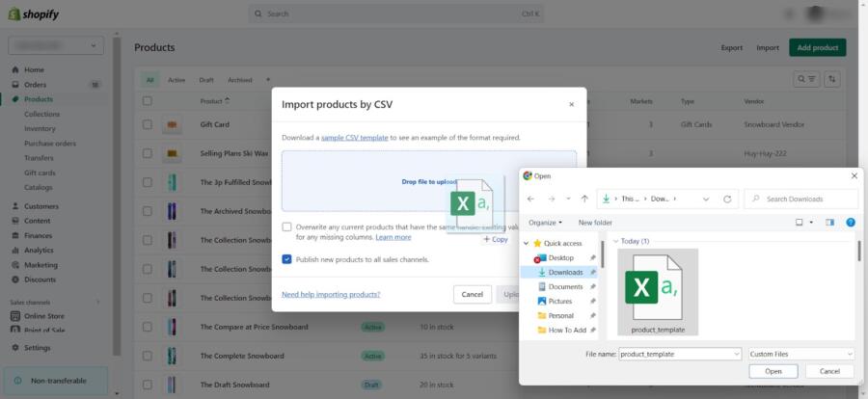Click Learn more link

point(393,237)
